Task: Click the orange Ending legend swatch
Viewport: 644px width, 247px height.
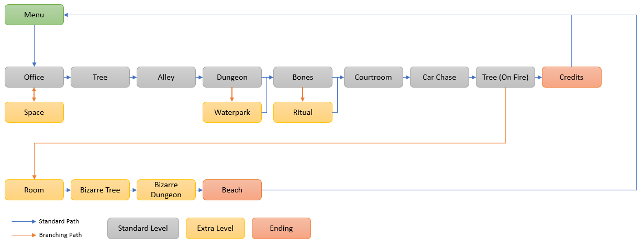Action: (281, 228)
